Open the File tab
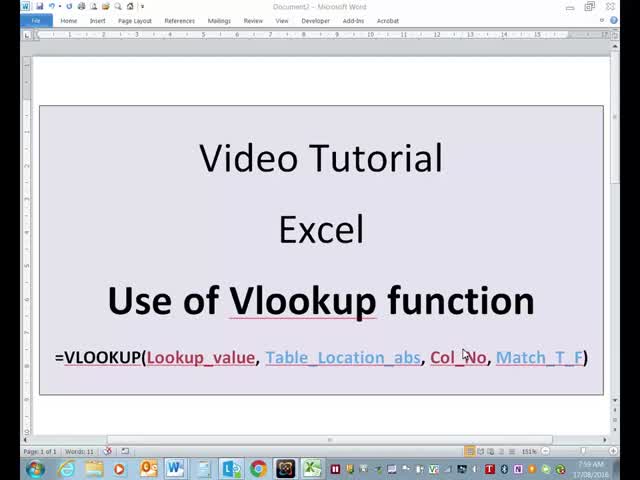This screenshot has width=640, height=480. pos(36,21)
